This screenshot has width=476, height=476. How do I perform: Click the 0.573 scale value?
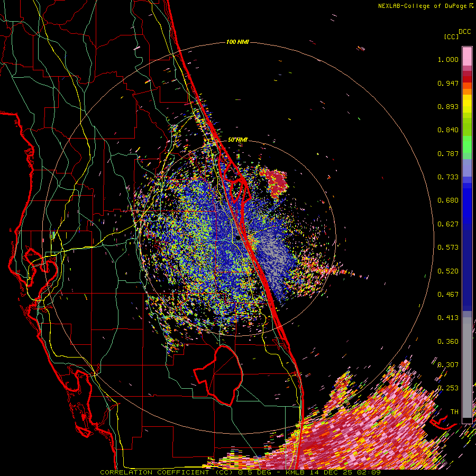click(x=448, y=248)
